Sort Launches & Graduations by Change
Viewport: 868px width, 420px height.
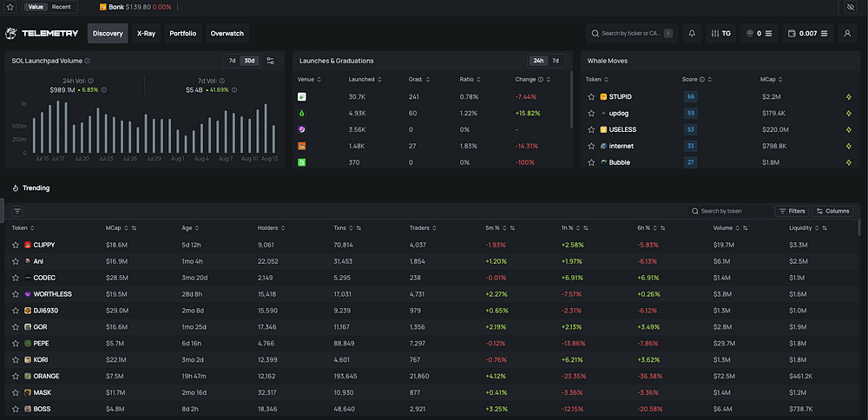(528, 80)
